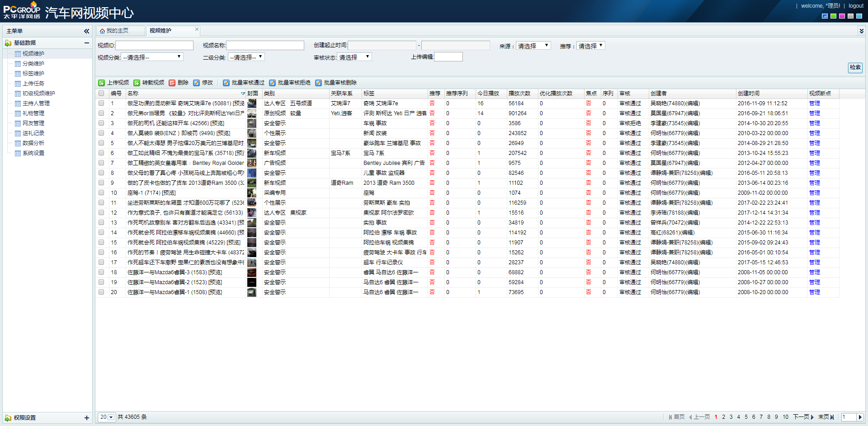Select the green theme color swatch
This screenshot has width=868, height=426.
833,16
